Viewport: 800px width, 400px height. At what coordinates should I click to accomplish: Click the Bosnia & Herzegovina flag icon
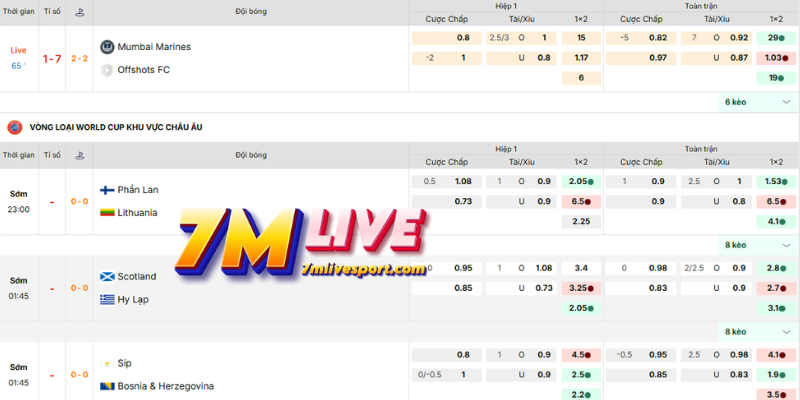[108, 386]
